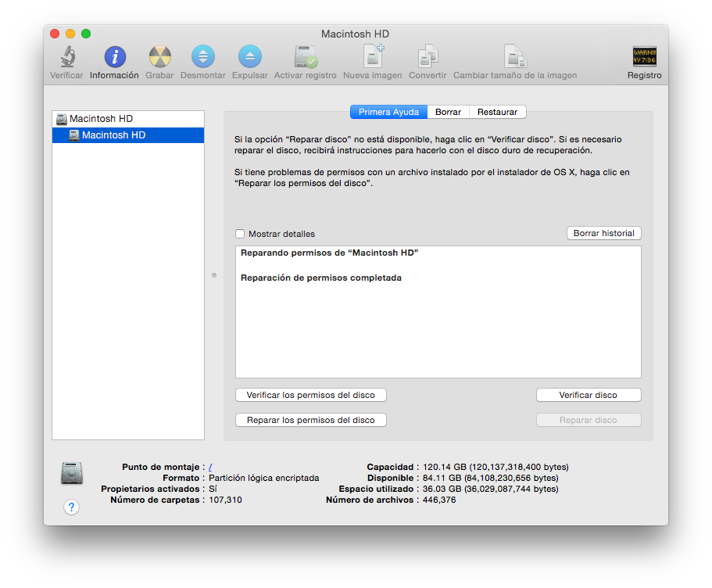Select the Primera Ayuda tab
Image resolution: width=712 pixels, height=588 pixels.
click(388, 112)
